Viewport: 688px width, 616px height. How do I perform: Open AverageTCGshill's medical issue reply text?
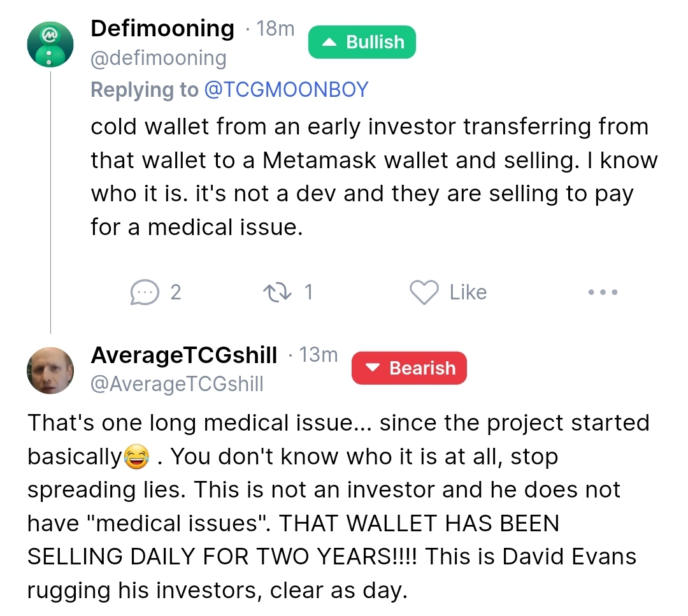point(338,507)
